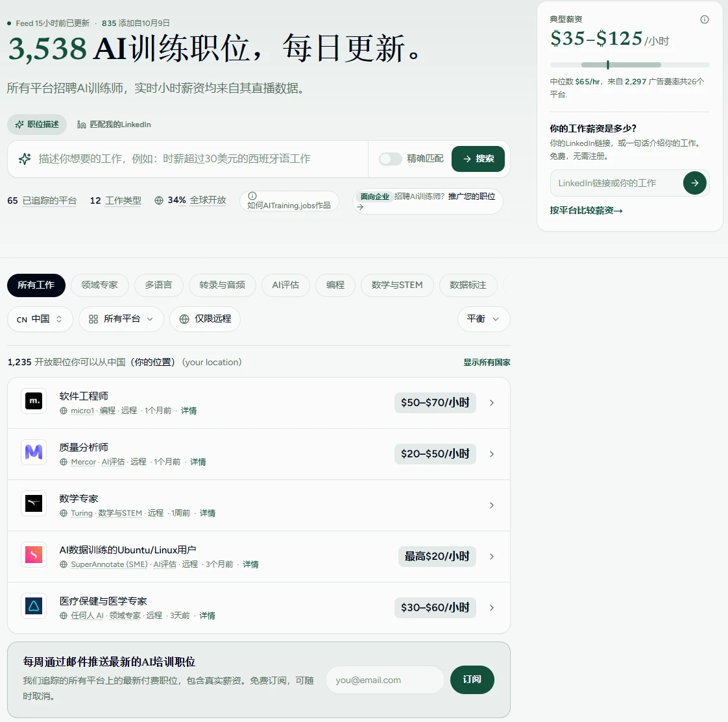The width and height of the screenshot is (728, 722).
Task: Switch to the 领域专家 tab
Action: pos(99,285)
